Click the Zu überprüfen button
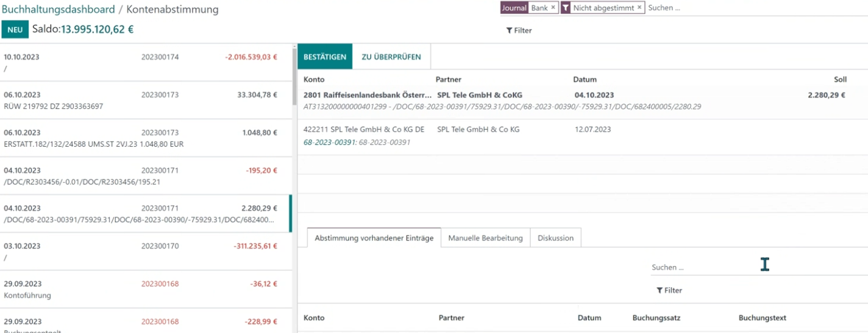This screenshot has height=333, width=868. click(x=391, y=57)
